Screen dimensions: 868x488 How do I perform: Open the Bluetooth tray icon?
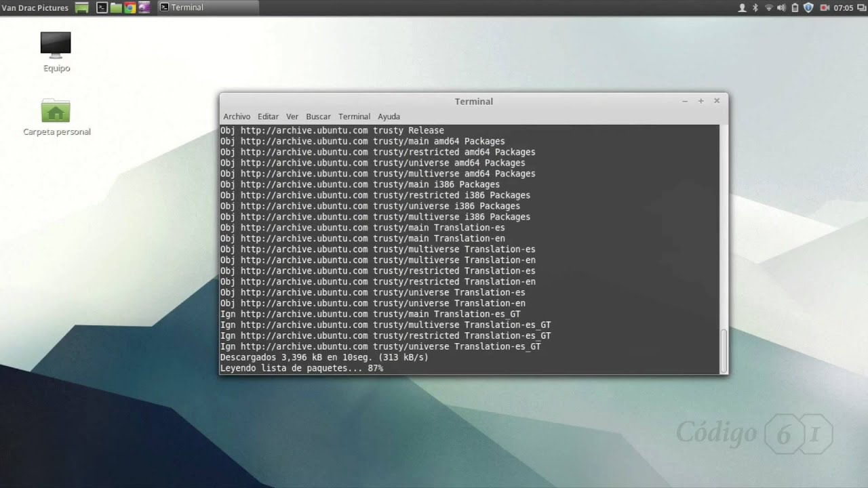[755, 7]
